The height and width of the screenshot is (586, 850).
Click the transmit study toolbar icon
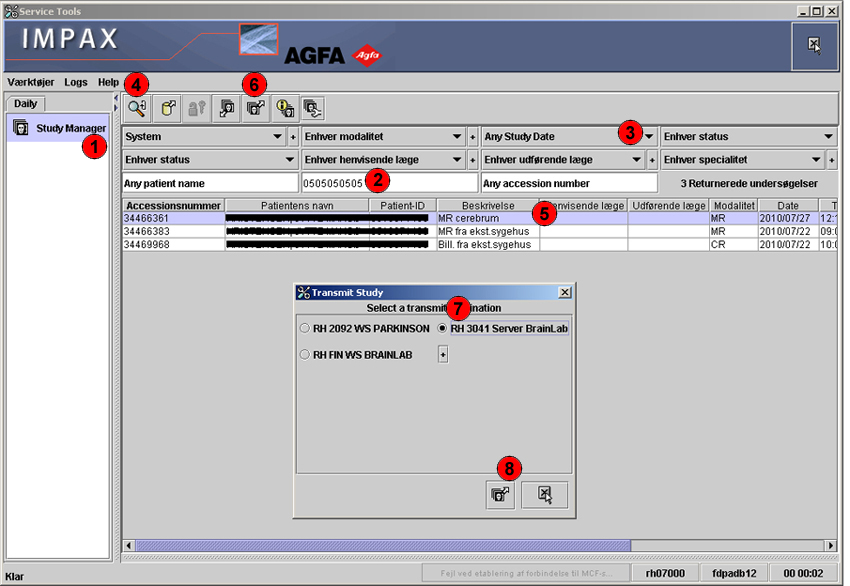[256, 108]
